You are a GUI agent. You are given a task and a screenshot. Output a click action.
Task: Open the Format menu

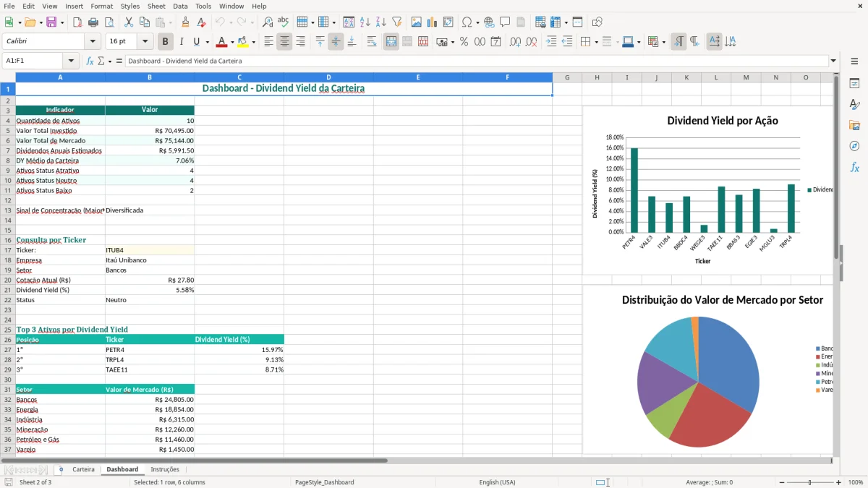(x=101, y=6)
